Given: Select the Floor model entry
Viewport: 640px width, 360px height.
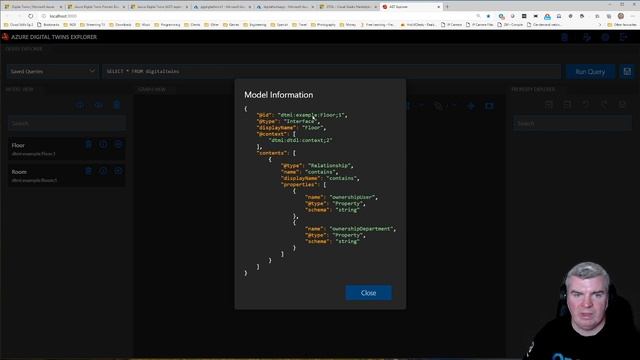Looking at the screenshot, I should point(67,149).
